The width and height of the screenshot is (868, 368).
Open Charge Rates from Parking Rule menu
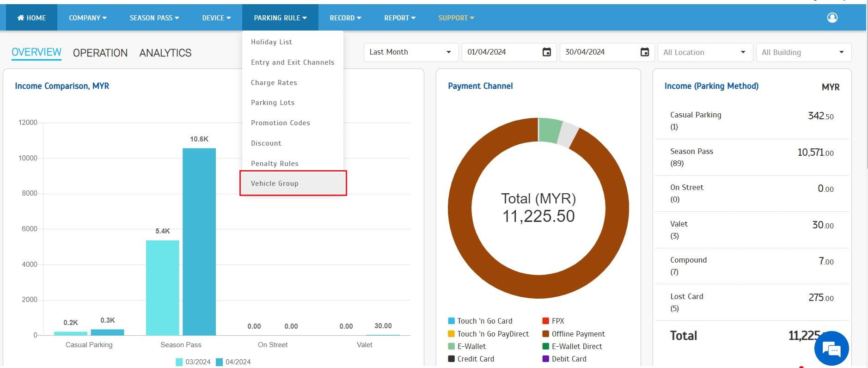pyautogui.click(x=274, y=83)
